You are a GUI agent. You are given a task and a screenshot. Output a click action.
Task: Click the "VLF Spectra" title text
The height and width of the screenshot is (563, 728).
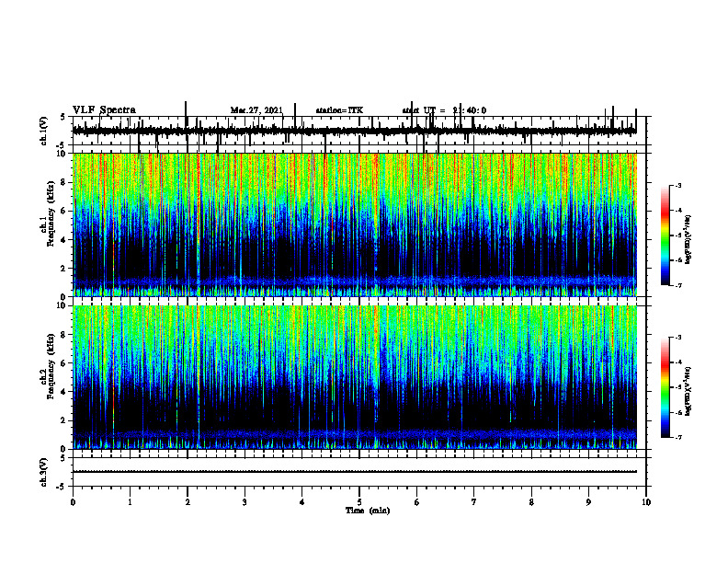pyautogui.click(x=104, y=110)
